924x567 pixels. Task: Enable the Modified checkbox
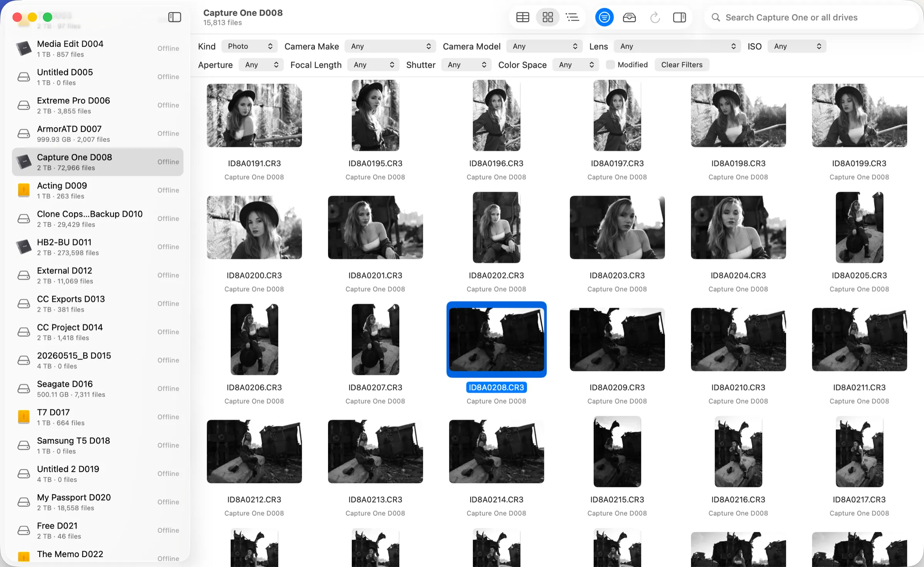tap(610, 65)
